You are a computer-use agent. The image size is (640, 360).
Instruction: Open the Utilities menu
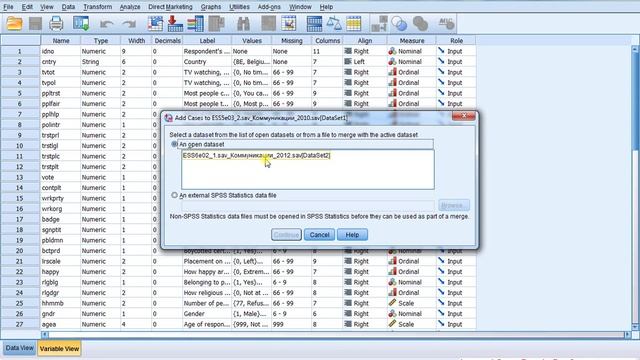(239, 7)
